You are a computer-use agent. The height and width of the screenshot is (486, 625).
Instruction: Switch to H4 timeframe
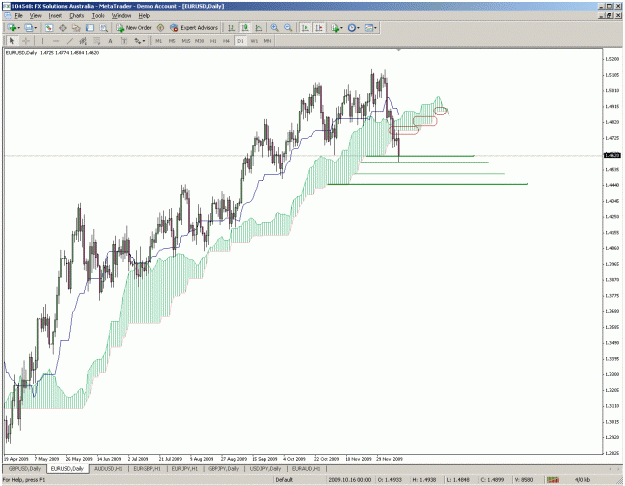click(x=226, y=41)
